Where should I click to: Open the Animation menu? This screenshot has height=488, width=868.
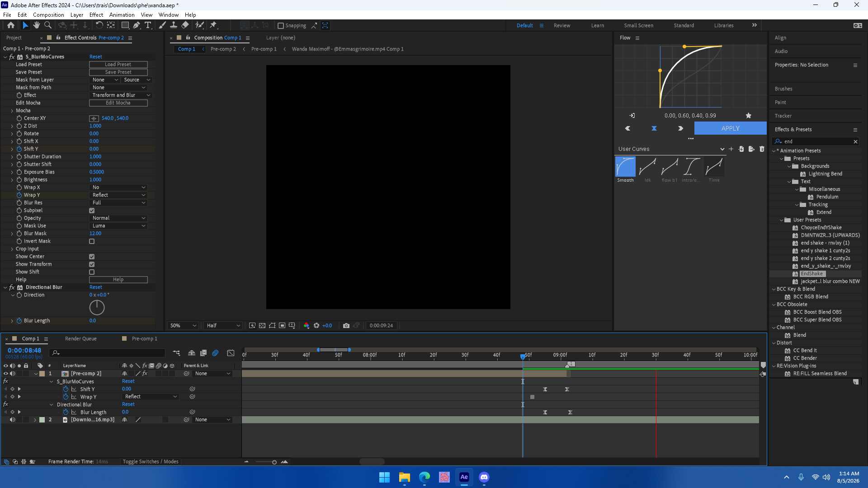122,15
